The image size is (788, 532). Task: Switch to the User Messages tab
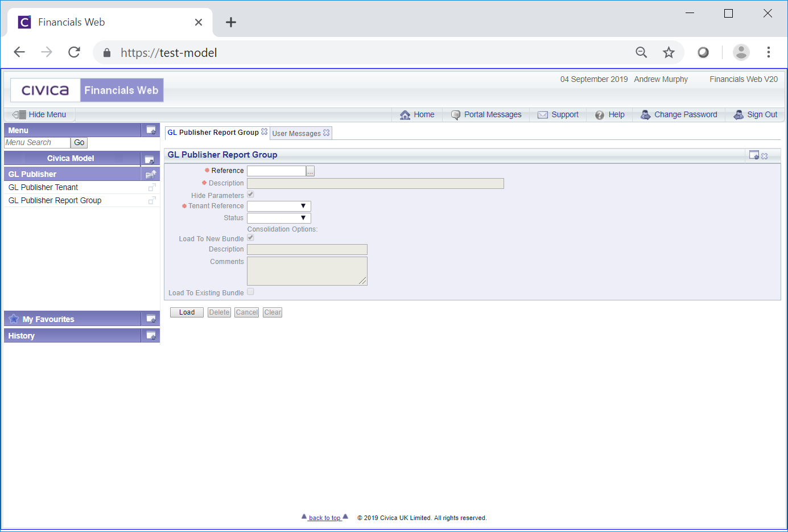tap(296, 134)
